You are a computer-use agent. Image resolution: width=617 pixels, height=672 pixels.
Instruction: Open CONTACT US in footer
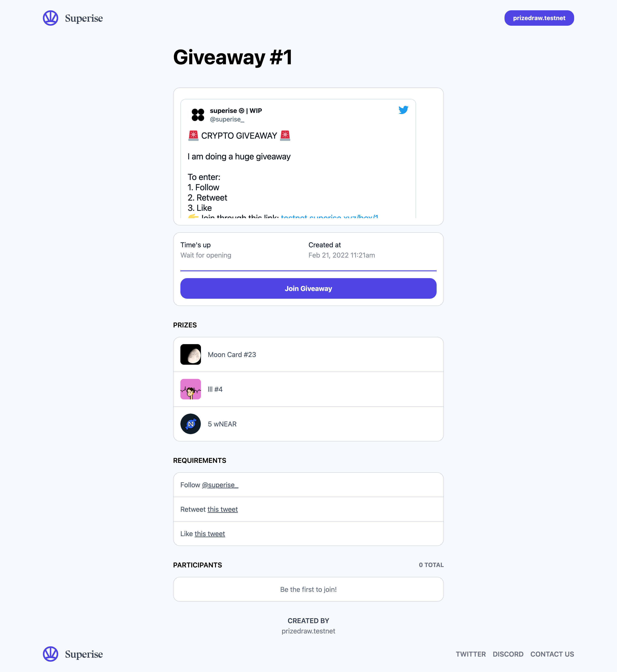[552, 654]
